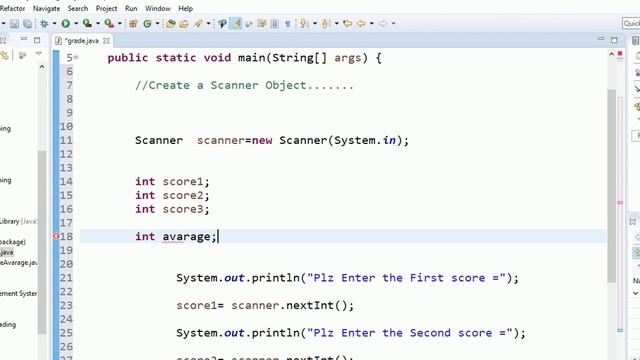This screenshot has height=360, width=640.
Task: Open the Help menu
Action: pyautogui.click(x=185, y=8)
